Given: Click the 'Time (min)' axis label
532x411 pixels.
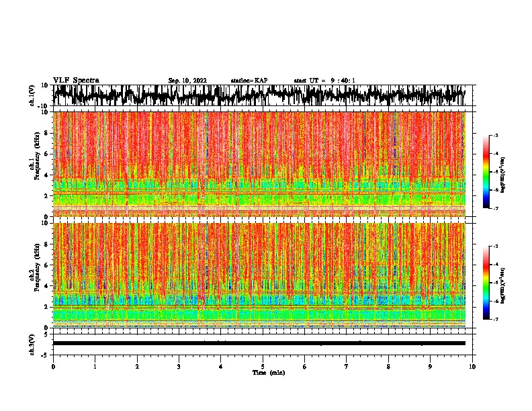Looking at the screenshot, I should (269, 373).
